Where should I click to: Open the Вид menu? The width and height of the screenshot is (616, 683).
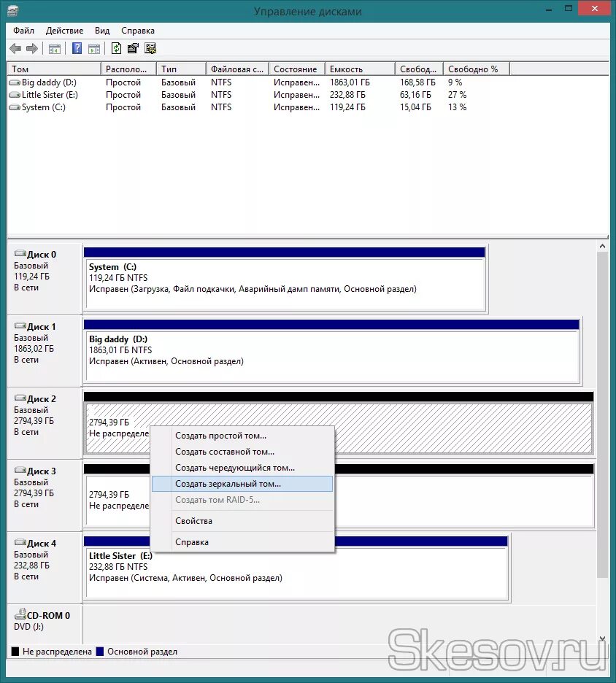point(101,31)
